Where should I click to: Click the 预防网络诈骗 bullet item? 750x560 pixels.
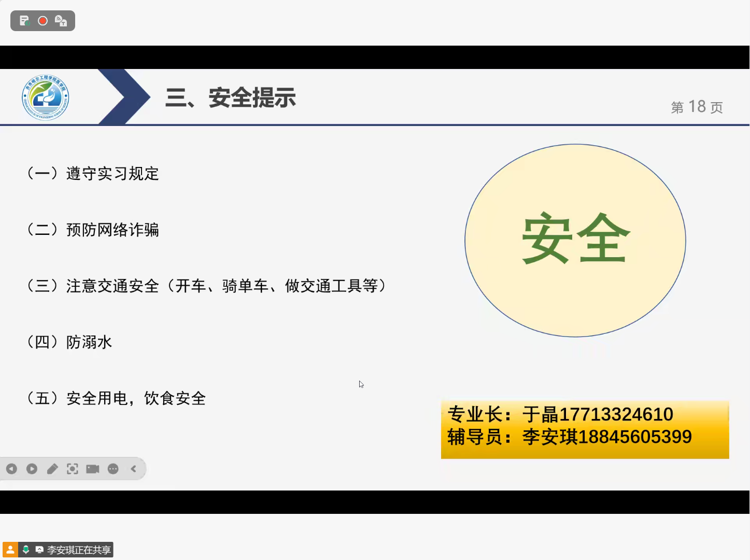[x=112, y=230]
